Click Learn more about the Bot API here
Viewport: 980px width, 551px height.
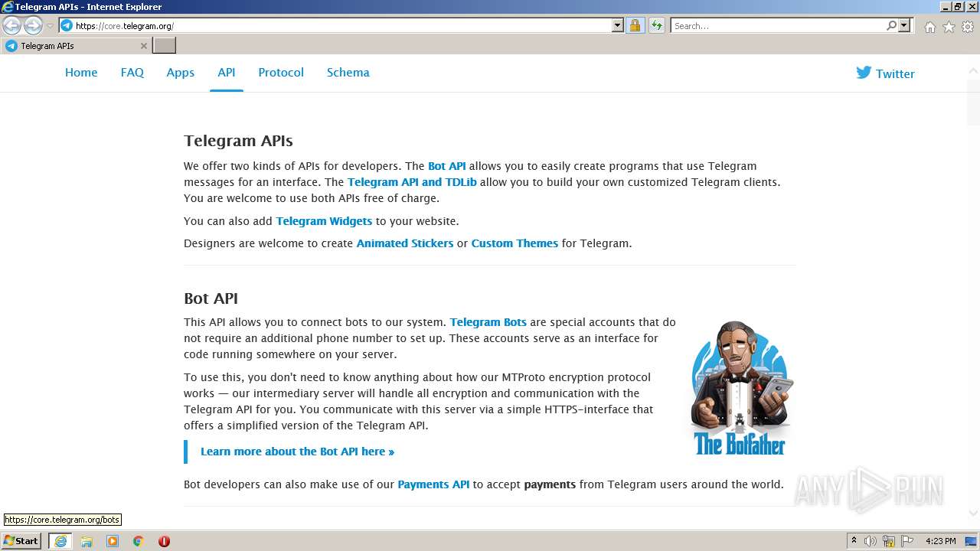click(x=297, y=452)
